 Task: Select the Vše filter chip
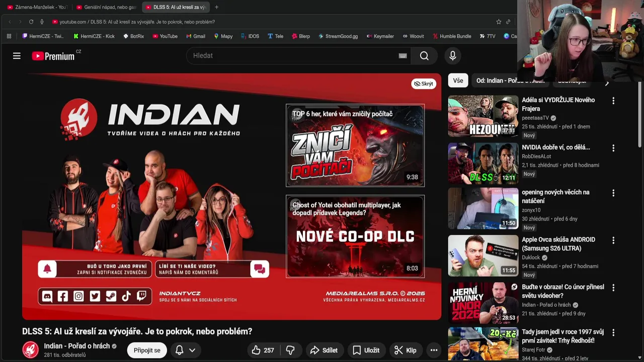[458, 80]
